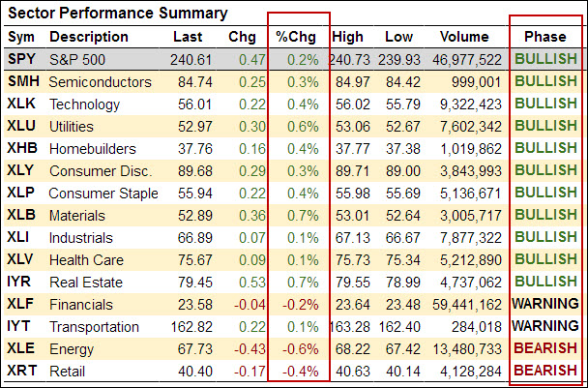Click the Transportation description
The image size is (588, 388).
click(x=94, y=327)
